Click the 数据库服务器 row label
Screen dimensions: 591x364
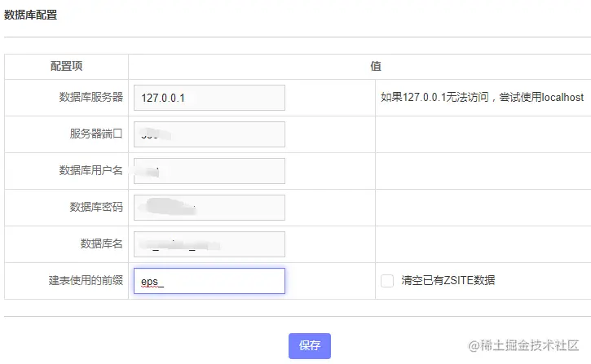[x=91, y=98]
